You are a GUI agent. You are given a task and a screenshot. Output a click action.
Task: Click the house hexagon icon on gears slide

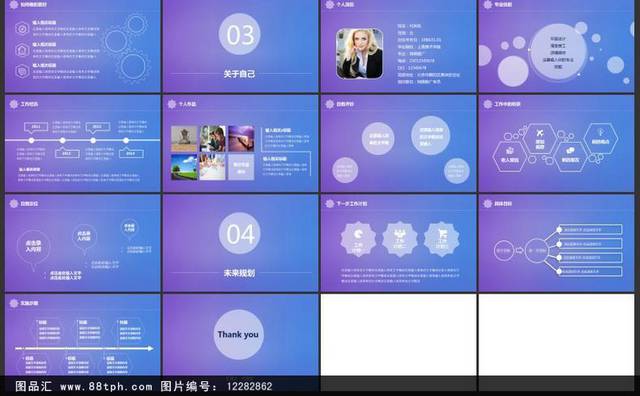point(22,50)
